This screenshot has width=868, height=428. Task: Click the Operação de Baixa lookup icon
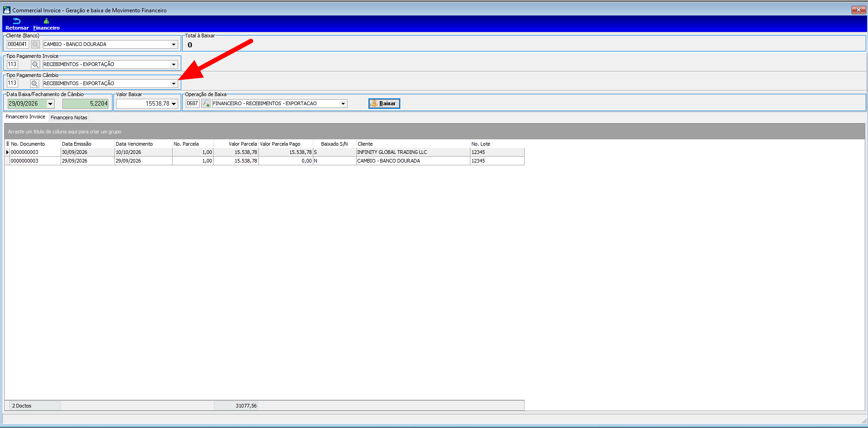206,103
